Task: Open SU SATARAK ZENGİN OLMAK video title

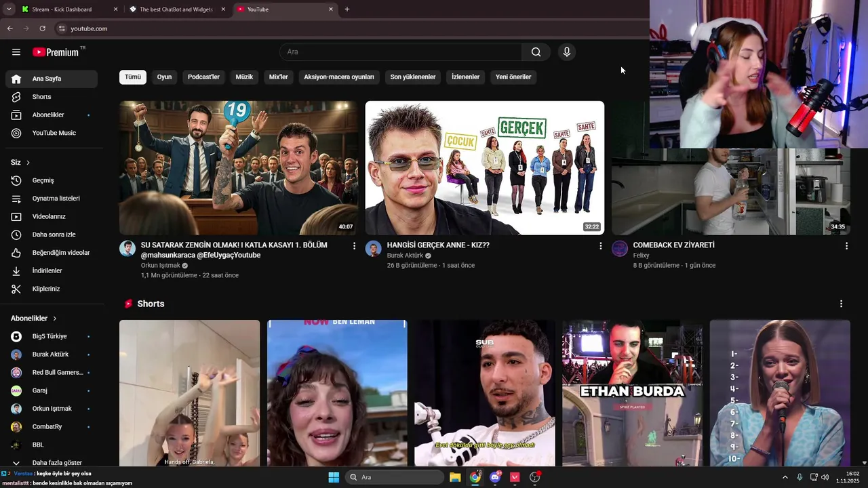Action: [x=234, y=250]
